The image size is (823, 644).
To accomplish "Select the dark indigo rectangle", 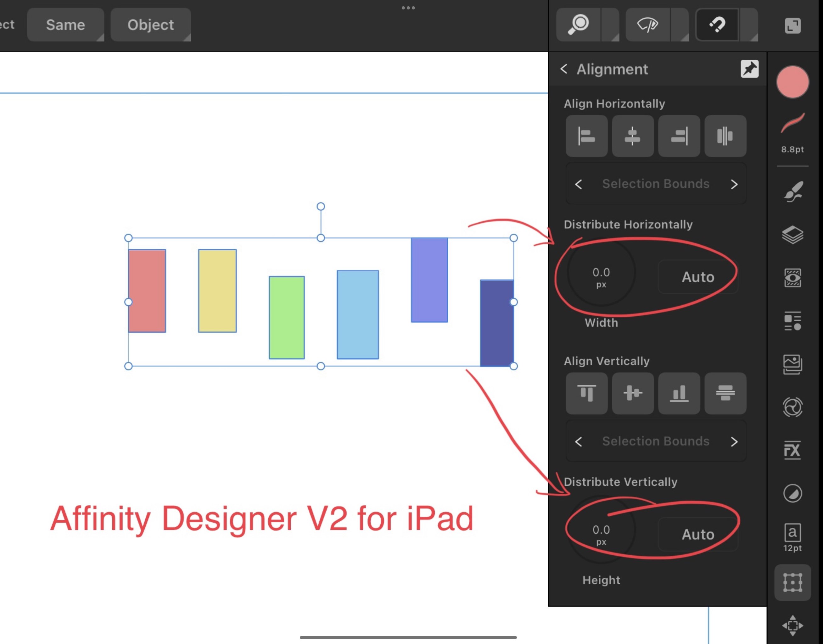I will coord(497,323).
